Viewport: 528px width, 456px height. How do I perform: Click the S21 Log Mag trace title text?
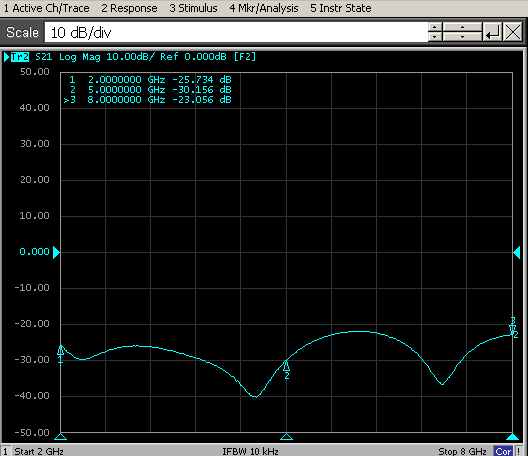pyautogui.click(x=68, y=57)
